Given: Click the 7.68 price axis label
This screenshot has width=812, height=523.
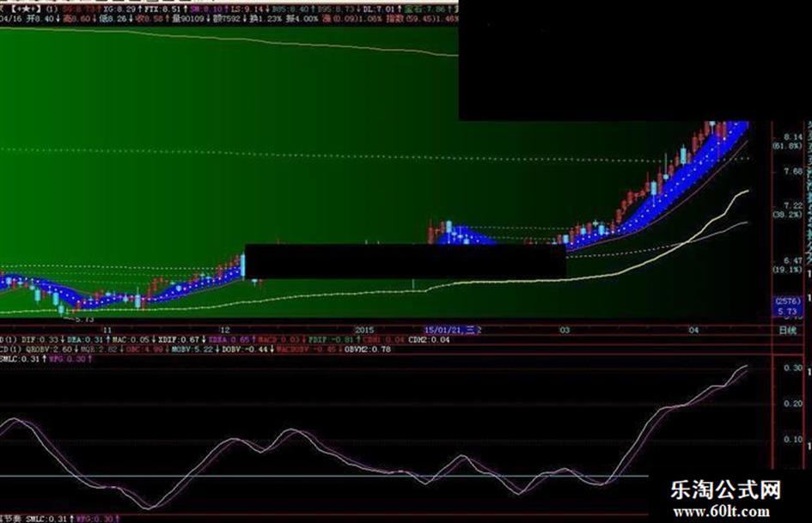Looking at the screenshot, I should (x=793, y=172).
